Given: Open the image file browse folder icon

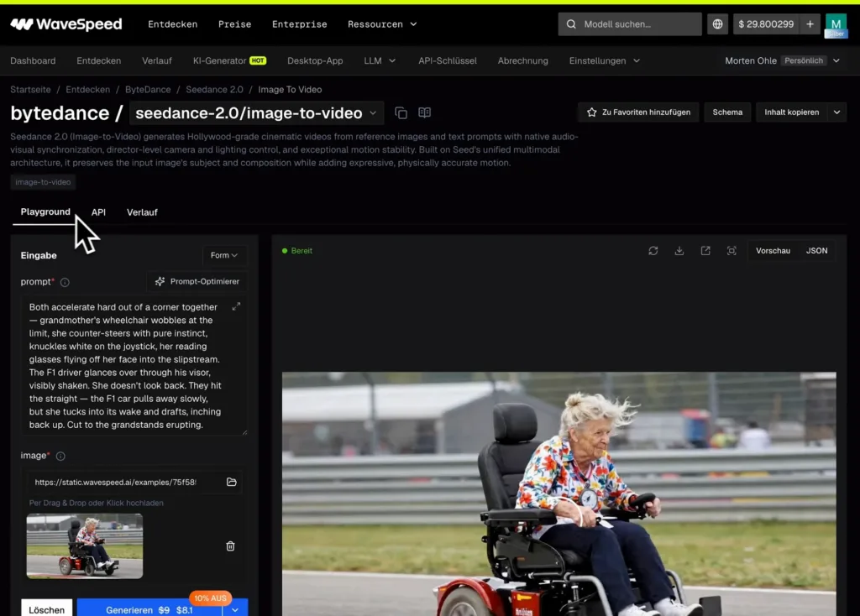Looking at the screenshot, I should click(232, 483).
